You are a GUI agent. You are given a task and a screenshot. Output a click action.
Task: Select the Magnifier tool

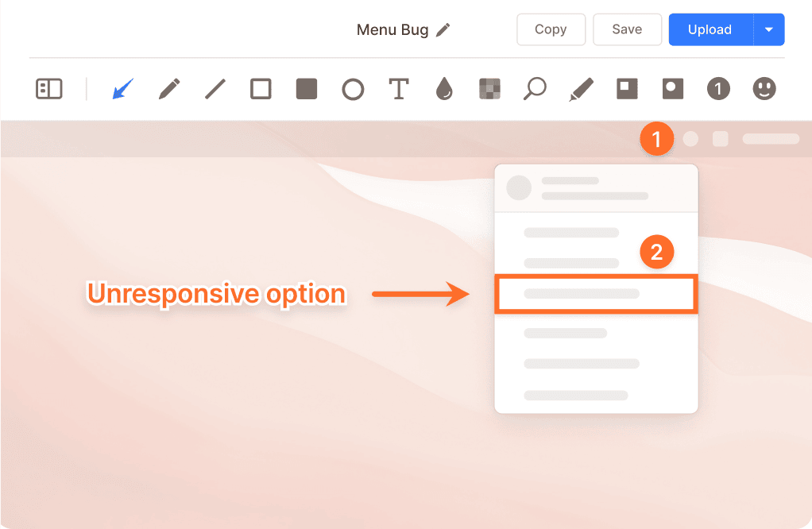point(535,89)
